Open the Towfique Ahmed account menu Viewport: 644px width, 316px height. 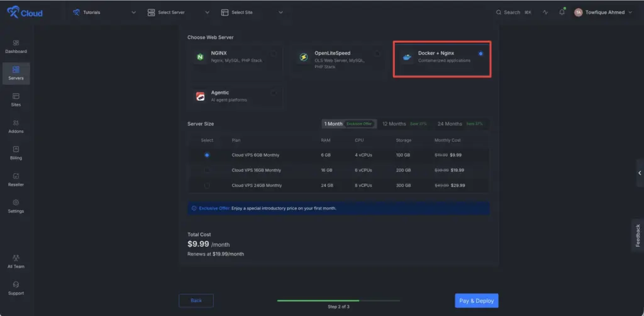point(603,13)
